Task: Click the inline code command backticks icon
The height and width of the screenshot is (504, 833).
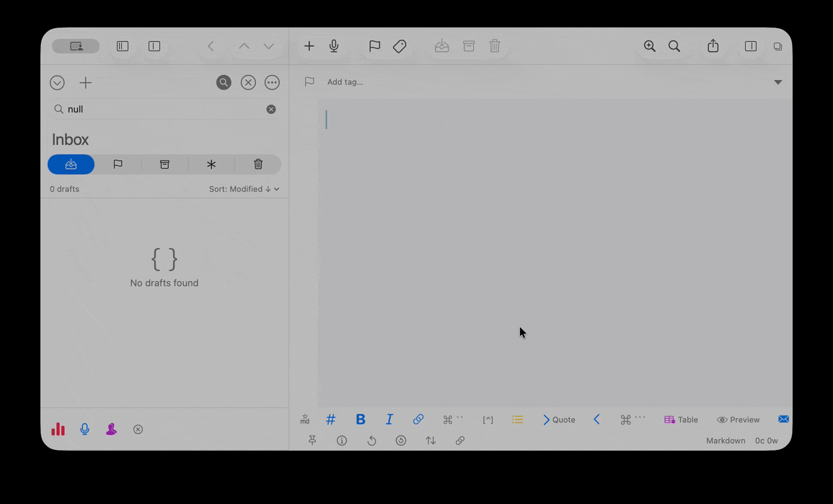Action: 453,420
